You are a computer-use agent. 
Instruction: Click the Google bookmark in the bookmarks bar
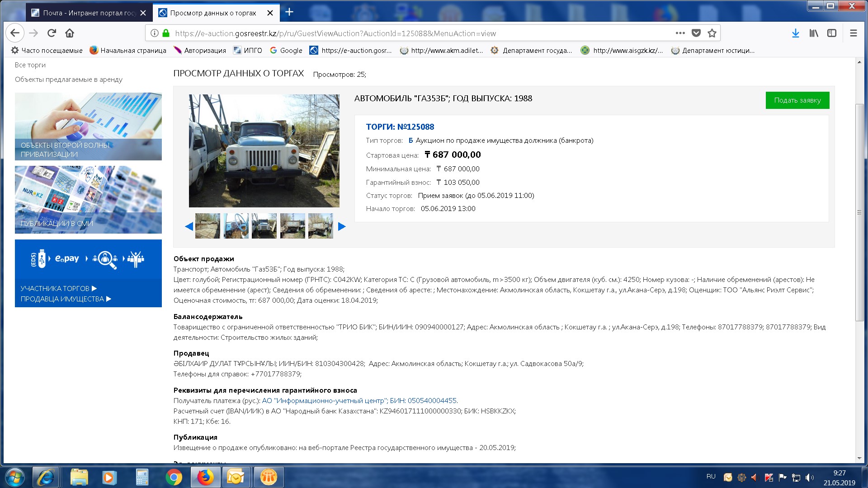pyautogui.click(x=286, y=50)
